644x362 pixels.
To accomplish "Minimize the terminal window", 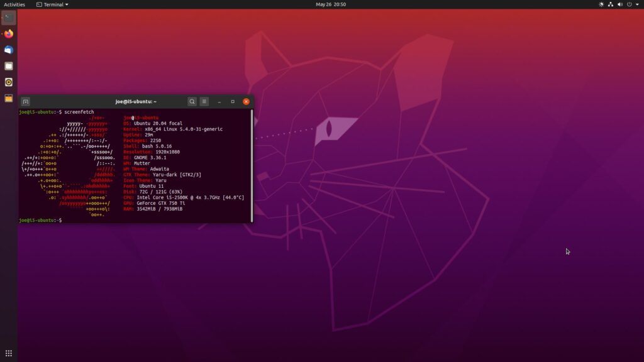I will (219, 102).
